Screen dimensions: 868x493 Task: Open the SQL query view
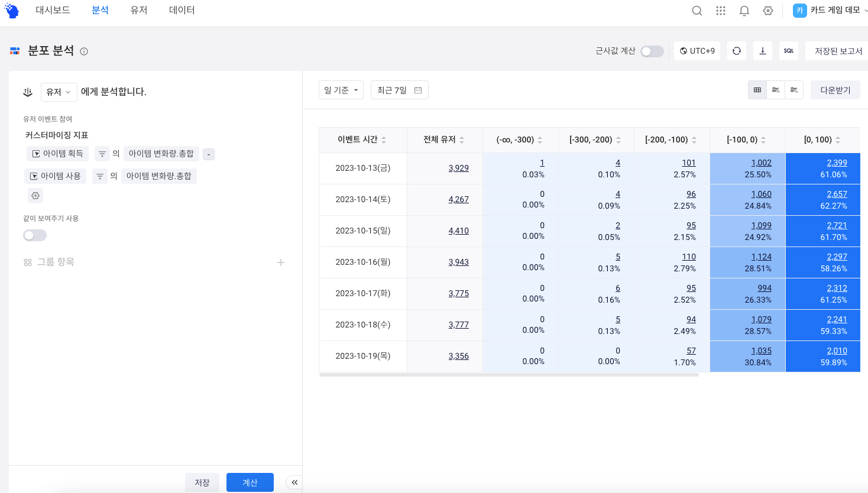pos(788,51)
